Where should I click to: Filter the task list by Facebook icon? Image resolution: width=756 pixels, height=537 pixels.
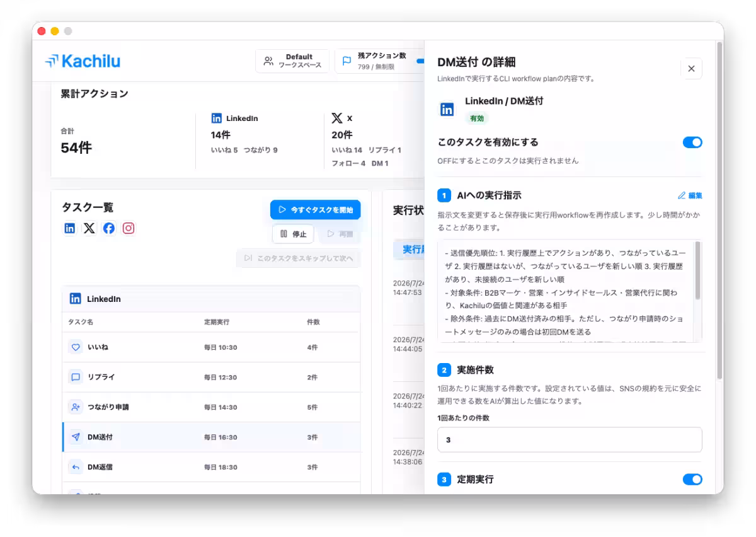point(109,228)
